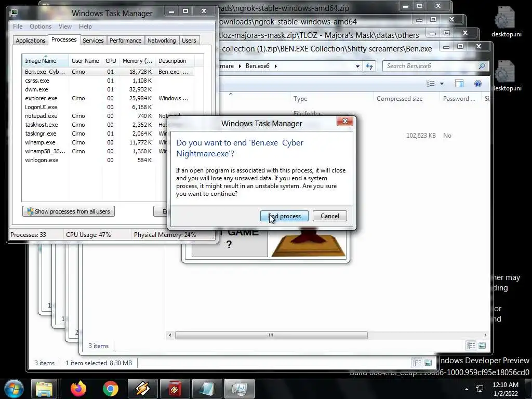Switch to the Applications tab
The height and width of the screenshot is (399, 532).
(31, 41)
